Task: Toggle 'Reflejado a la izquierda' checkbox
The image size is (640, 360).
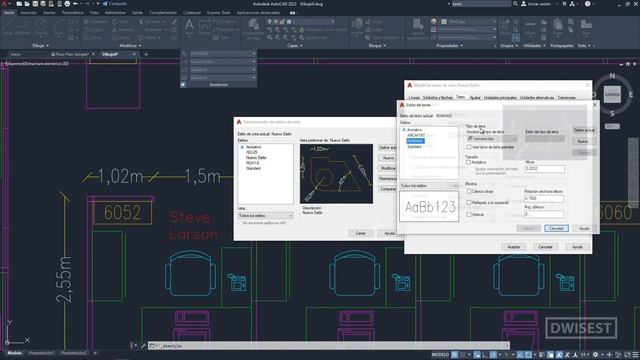Action: pyautogui.click(x=469, y=202)
